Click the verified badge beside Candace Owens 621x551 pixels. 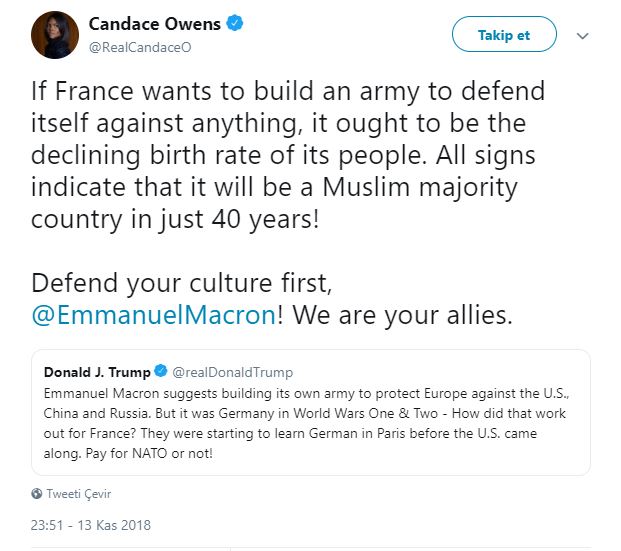point(235,23)
